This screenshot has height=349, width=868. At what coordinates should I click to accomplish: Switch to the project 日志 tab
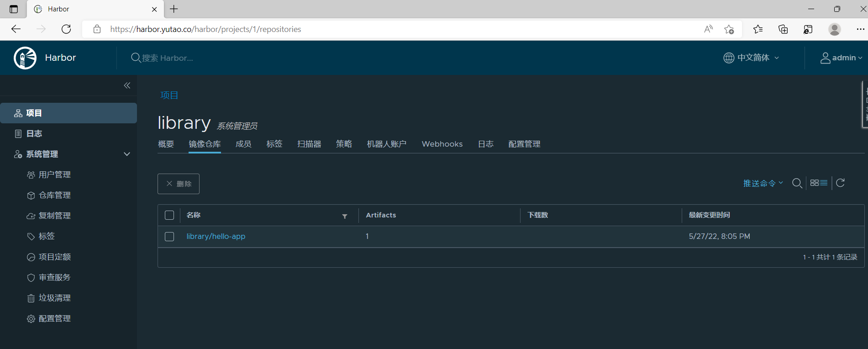tap(485, 144)
